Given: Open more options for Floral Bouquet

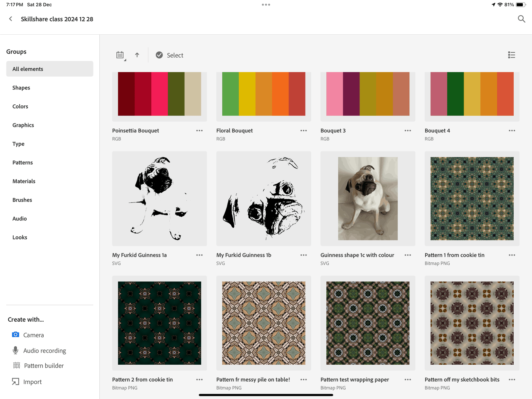Looking at the screenshot, I should [x=304, y=131].
